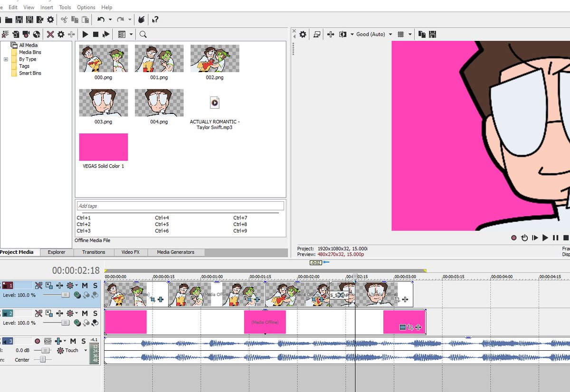
Task: Solo video track 1
Action: coord(95,286)
